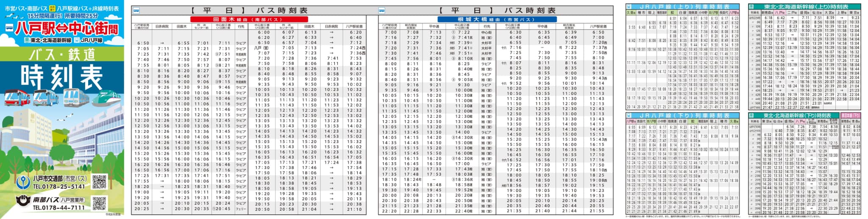The width and height of the screenshot is (868, 219).
Task: Click train icon in JR八戸線(下り) header
Action: 629,116
